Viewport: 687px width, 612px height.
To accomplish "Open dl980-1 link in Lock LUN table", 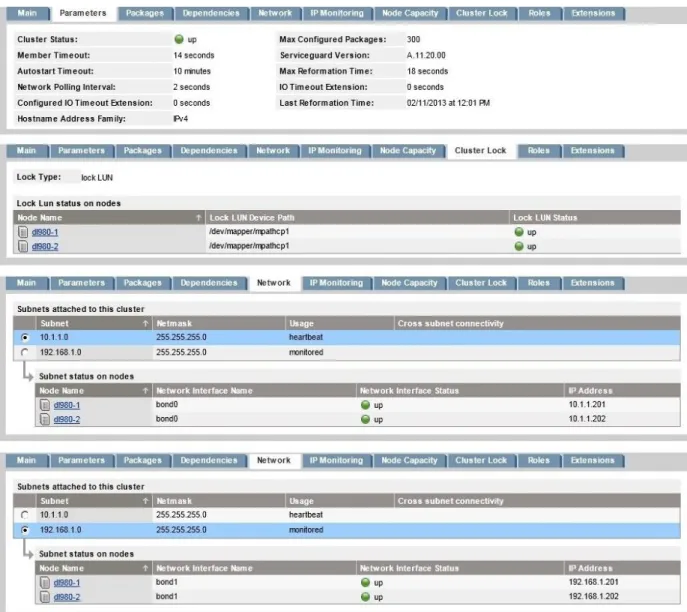I will (x=45, y=232).
